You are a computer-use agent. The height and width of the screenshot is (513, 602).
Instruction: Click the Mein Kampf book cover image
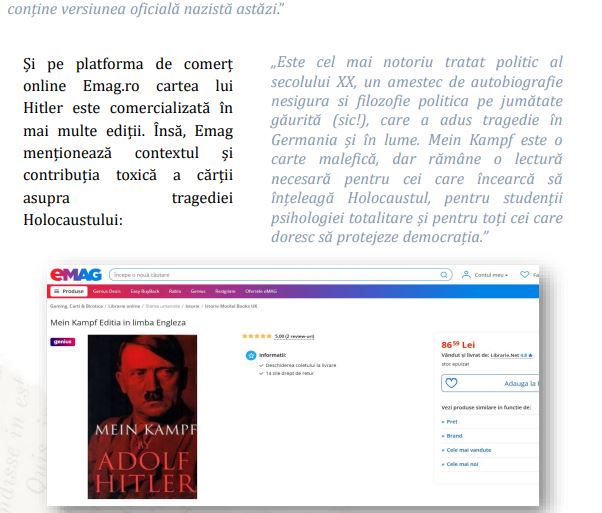[141, 416]
